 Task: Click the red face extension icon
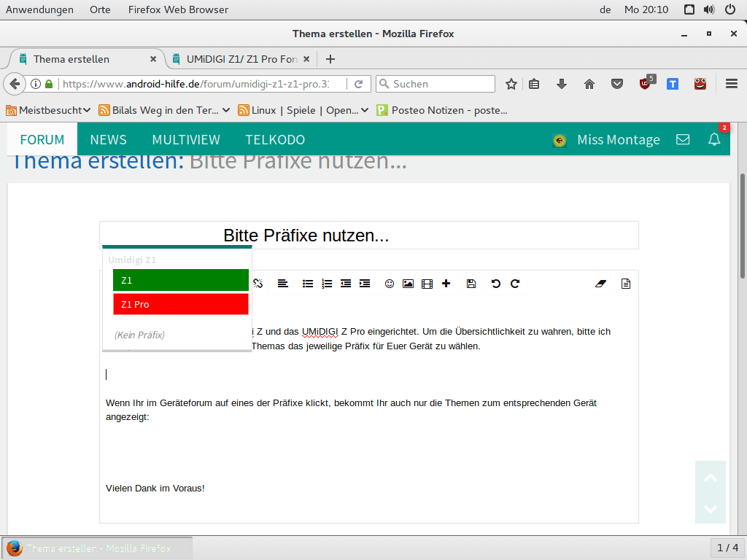(700, 84)
